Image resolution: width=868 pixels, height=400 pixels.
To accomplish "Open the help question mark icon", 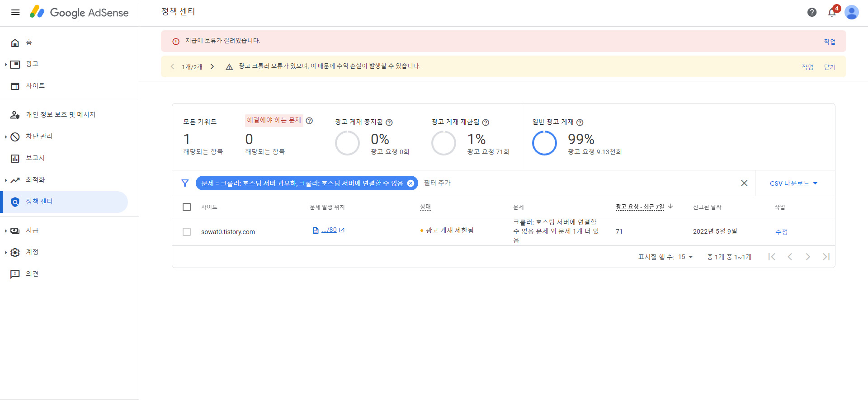I will pos(812,12).
